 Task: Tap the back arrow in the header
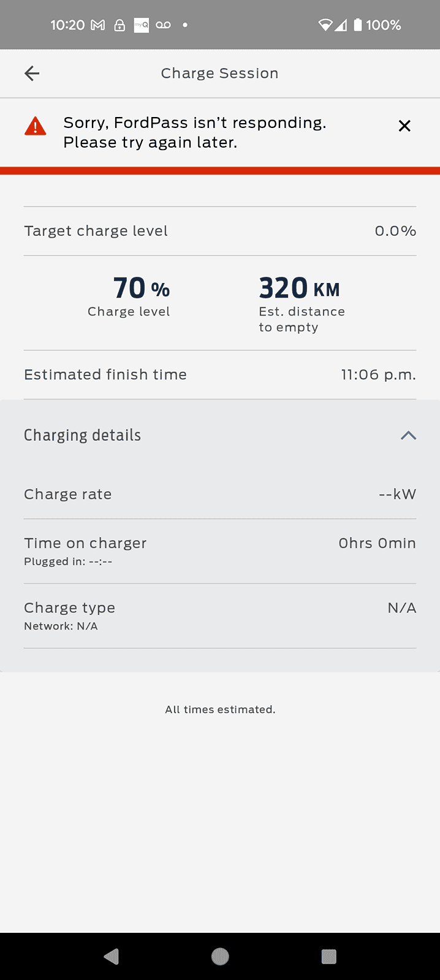(32, 73)
